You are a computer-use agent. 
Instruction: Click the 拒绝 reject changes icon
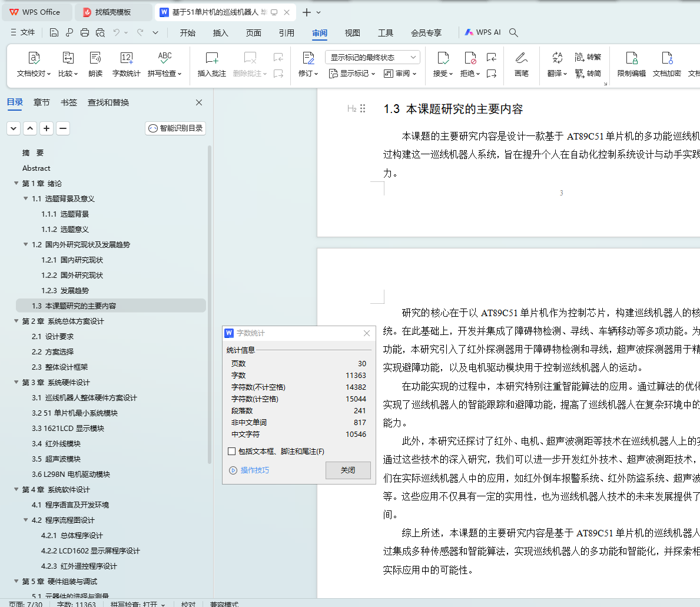coord(470,58)
